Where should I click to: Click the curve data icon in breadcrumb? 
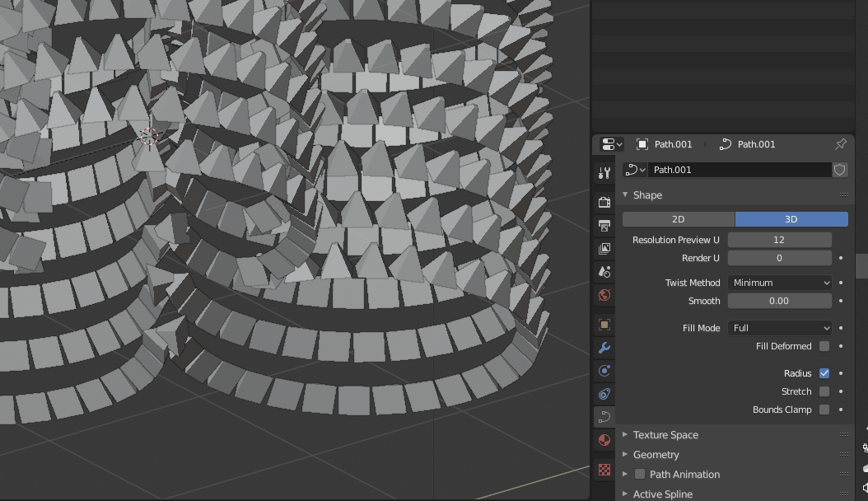[x=725, y=144]
